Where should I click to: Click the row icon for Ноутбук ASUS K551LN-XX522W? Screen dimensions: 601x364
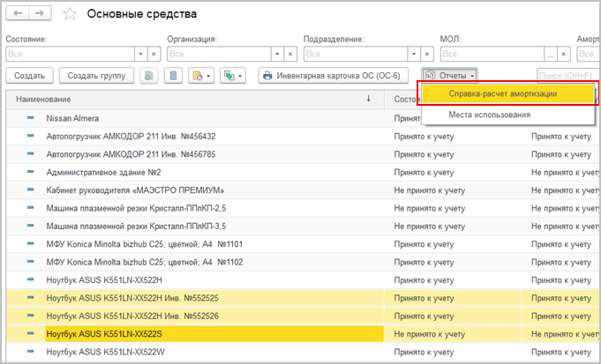(30, 352)
